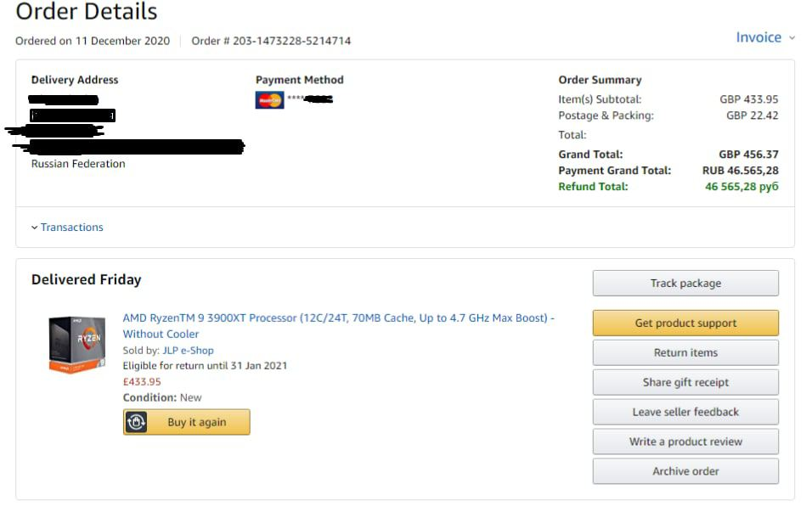Archive this order
The image size is (812, 512).
685,471
